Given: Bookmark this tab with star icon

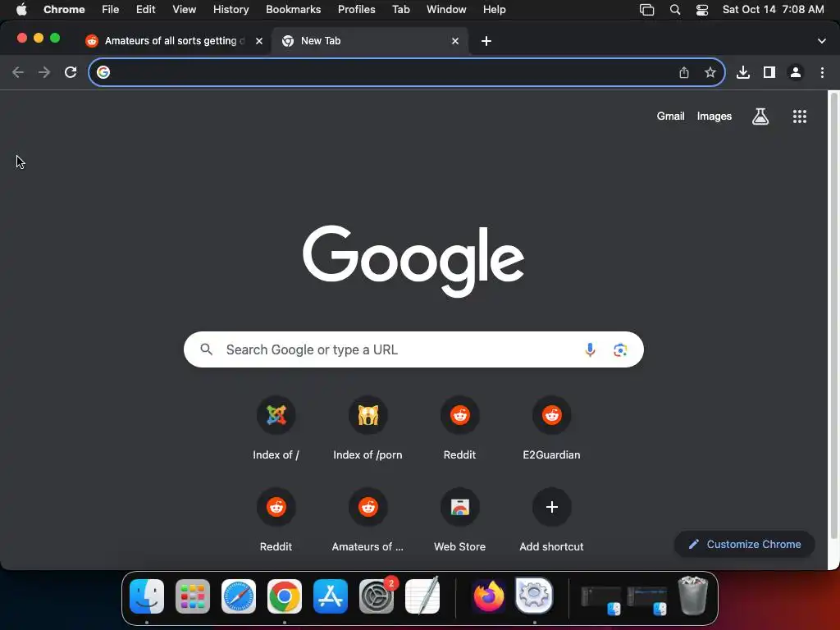Looking at the screenshot, I should 710,72.
